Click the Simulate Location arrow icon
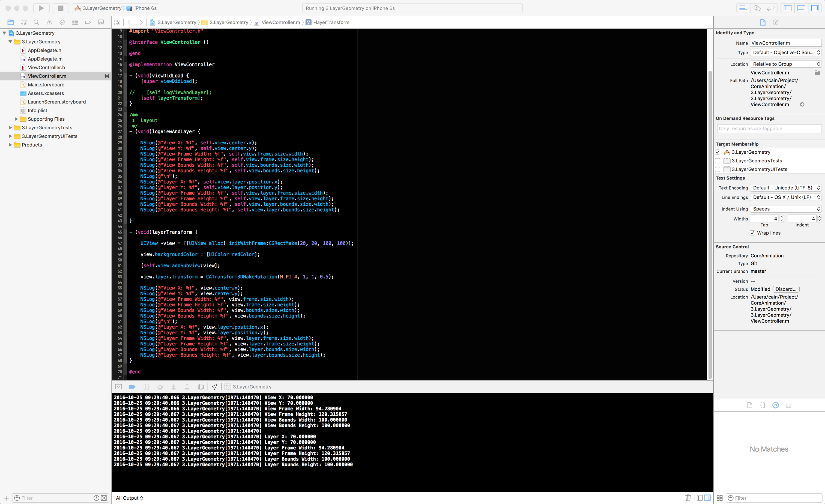This screenshot has width=825, height=504. coord(215,387)
